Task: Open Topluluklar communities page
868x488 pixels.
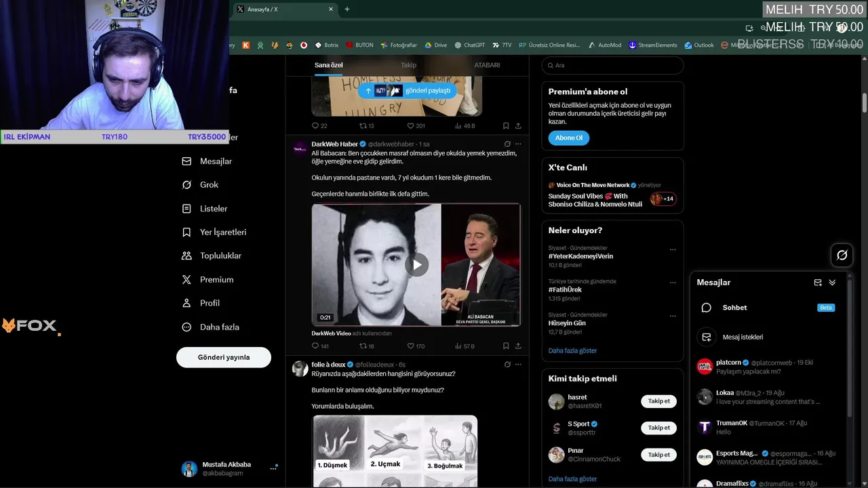Action: point(212,256)
